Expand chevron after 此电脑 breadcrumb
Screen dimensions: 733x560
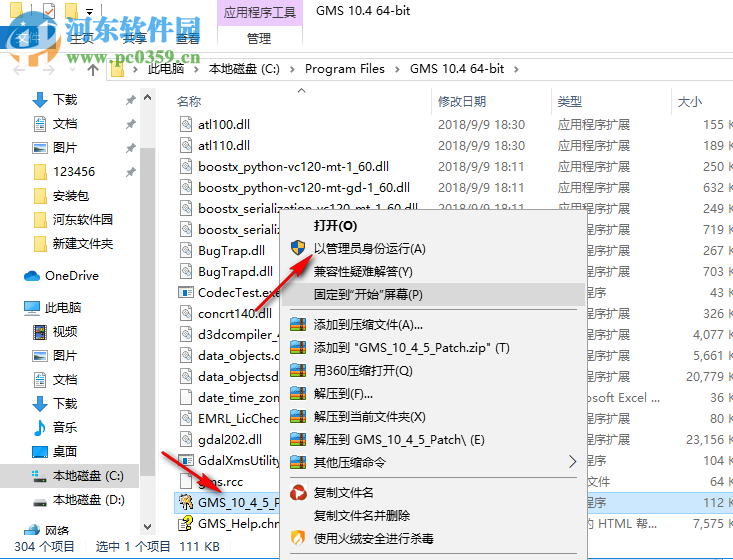pos(196,69)
